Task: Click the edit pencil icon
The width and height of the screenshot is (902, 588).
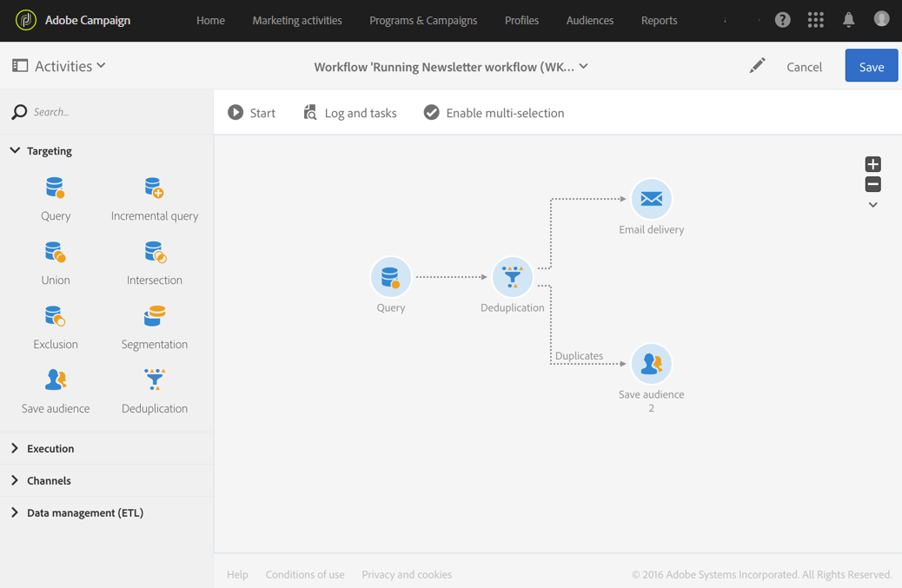Action: click(757, 66)
